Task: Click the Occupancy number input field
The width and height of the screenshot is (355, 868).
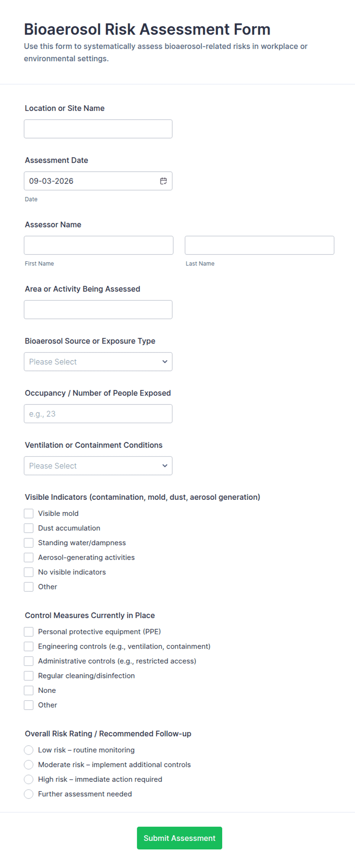Action: [98, 414]
